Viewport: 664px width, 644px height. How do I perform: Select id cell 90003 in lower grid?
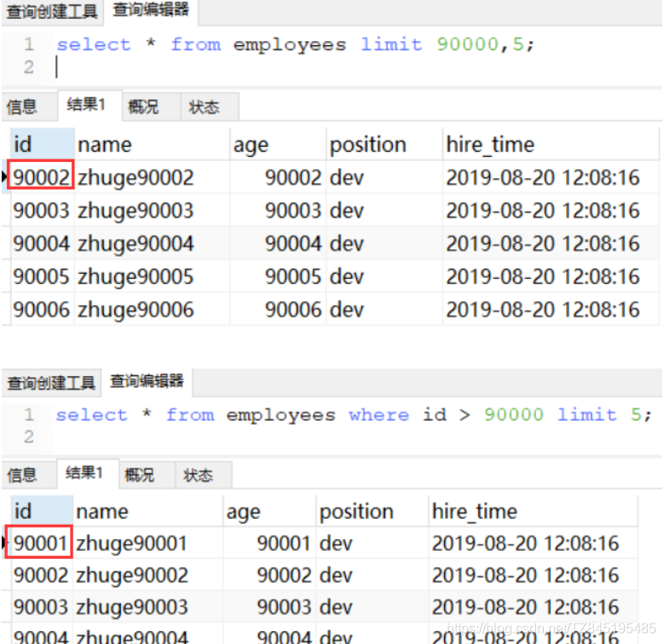pos(40,606)
